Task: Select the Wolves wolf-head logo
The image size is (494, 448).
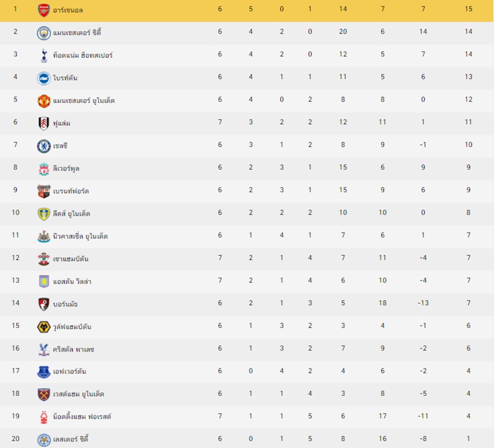Action: click(44, 327)
